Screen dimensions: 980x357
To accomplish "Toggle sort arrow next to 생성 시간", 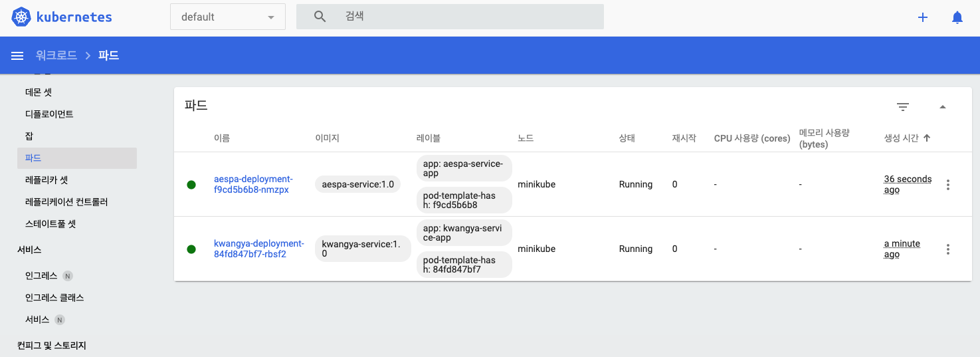I will (x=927, y=138).
